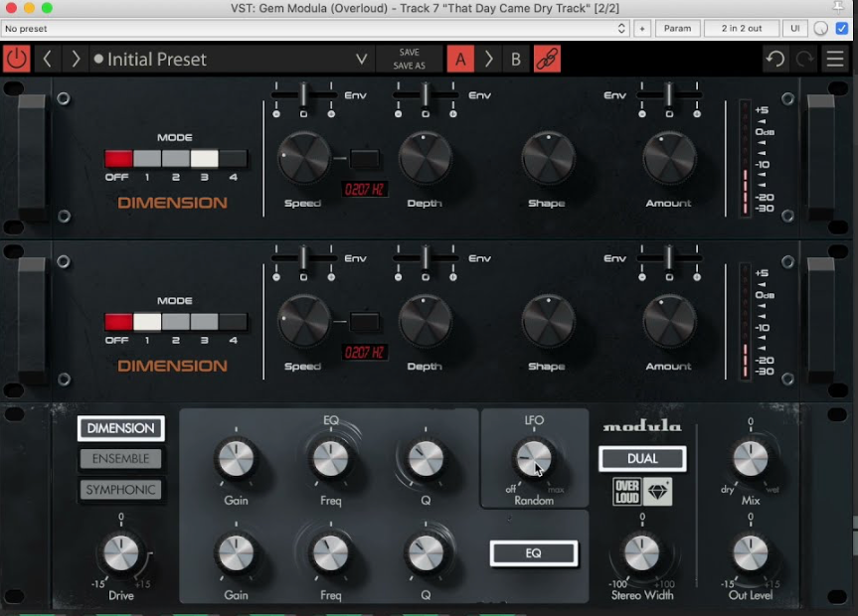Open the Initial Preset dropdown
Viewport: 858px width, 616px height.
coord(232,59)
